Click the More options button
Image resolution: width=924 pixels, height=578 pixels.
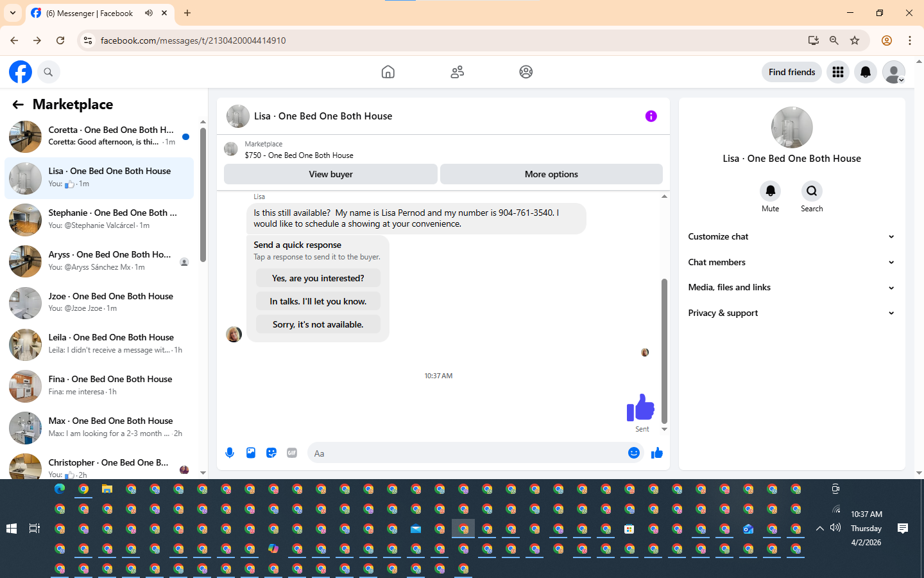551,174
